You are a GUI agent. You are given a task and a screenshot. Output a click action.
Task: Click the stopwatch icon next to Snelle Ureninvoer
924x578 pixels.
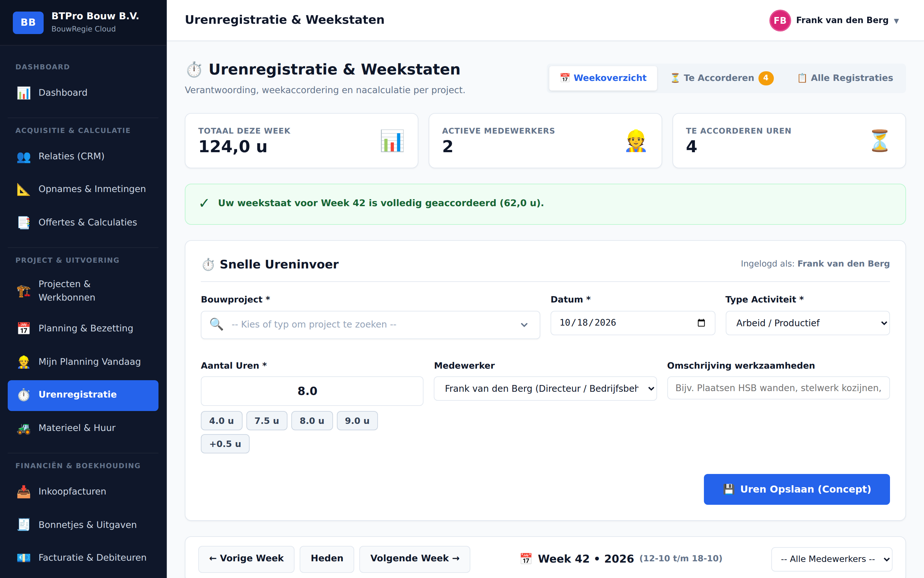208,265
